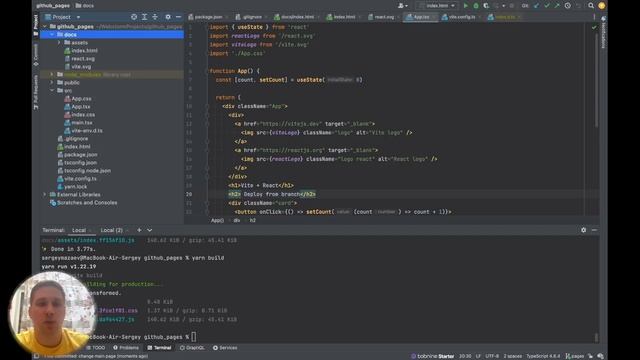This screenshot has width=640, height=360.
Task: Toggle the Terminal tool window button
Action: (159, 348)
